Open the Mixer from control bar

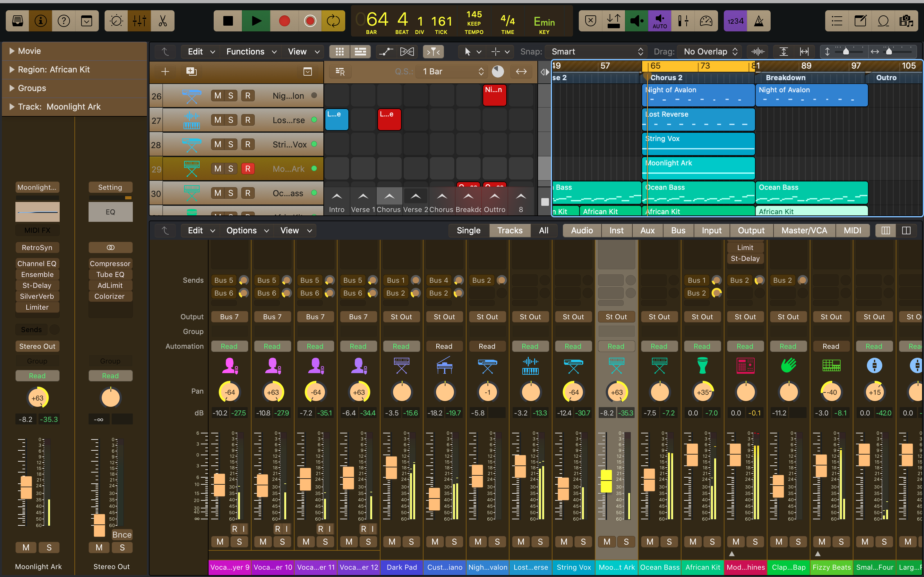click(139, 21)
